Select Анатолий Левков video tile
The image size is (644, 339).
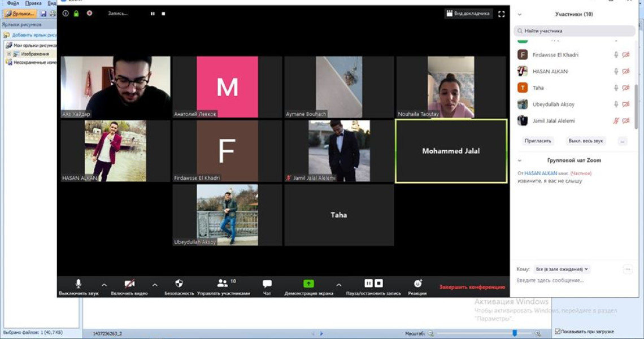(227, 87)
